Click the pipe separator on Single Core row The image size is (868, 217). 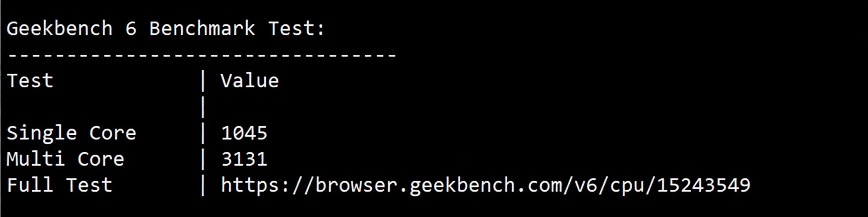[x=203, y=133]
